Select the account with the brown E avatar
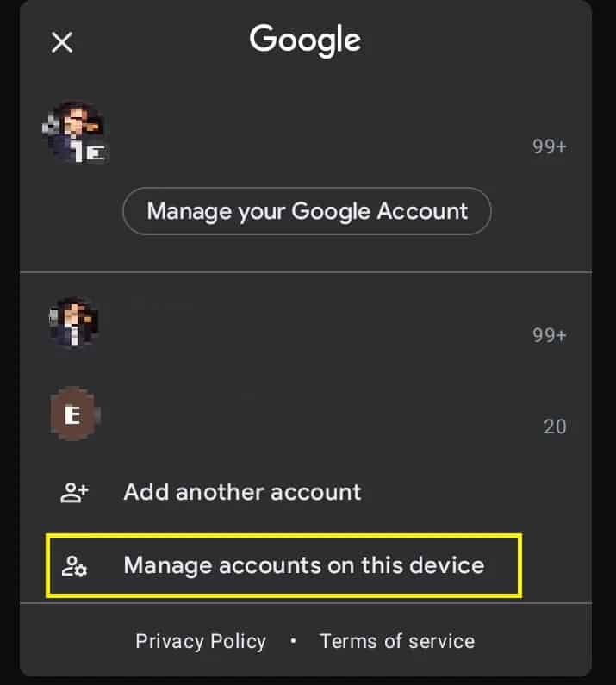The image size is (616, 685). coord(306,414)
